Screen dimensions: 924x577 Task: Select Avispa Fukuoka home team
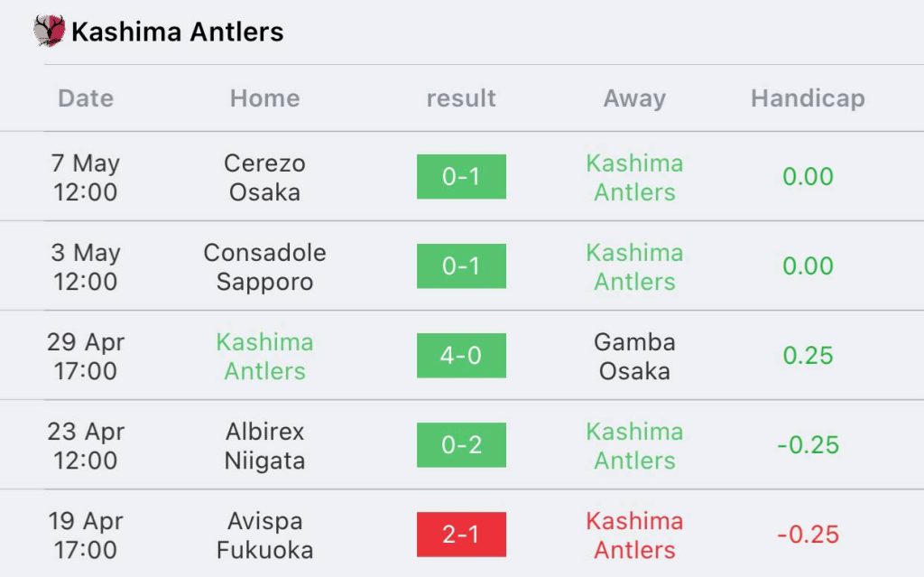(264, 535)
